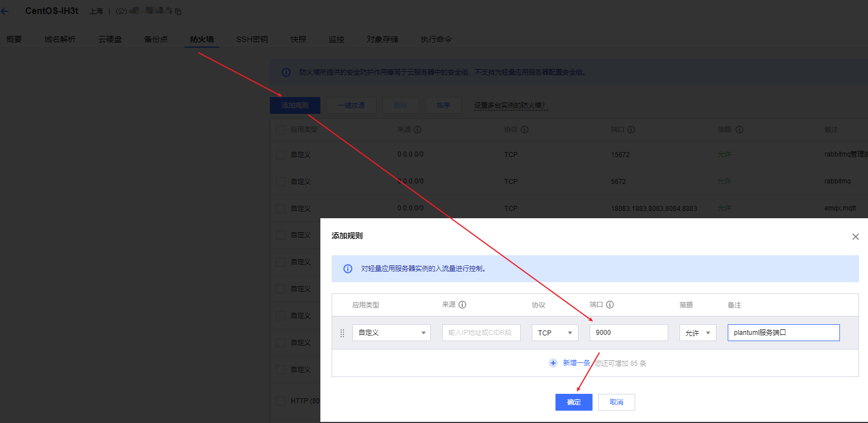Open the 监控 tab
868x423 pixels.
coord(337,39)
